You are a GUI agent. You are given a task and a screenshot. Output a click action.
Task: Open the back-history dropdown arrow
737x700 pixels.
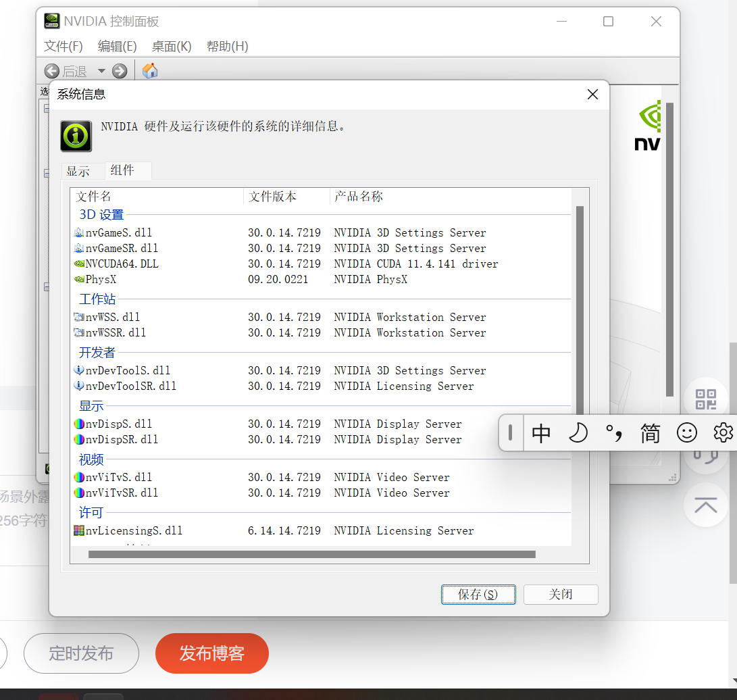coord(101,71)
